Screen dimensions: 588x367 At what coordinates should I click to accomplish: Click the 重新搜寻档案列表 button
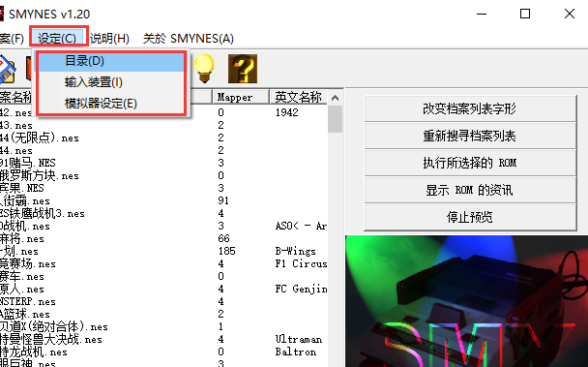click(x=470, y=136)
